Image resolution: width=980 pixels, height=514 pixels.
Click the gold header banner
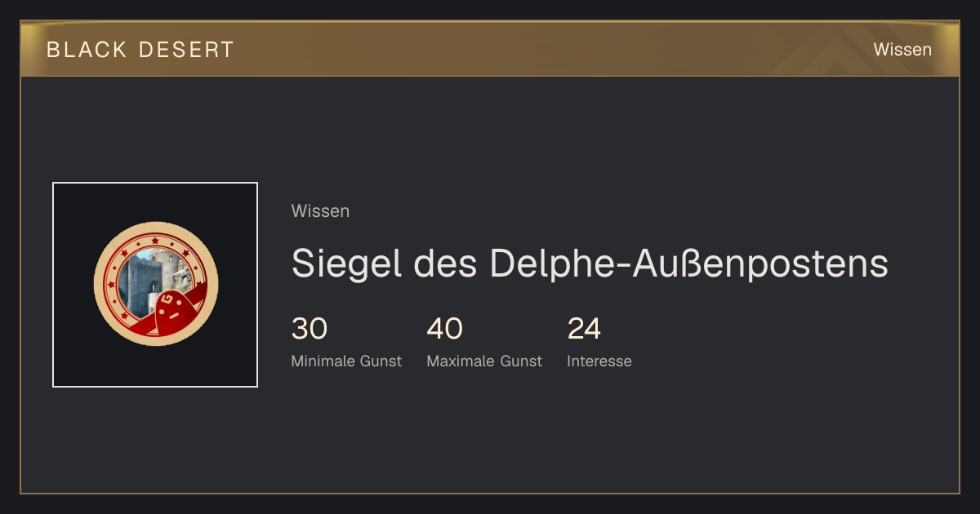(x=490, y=49)
